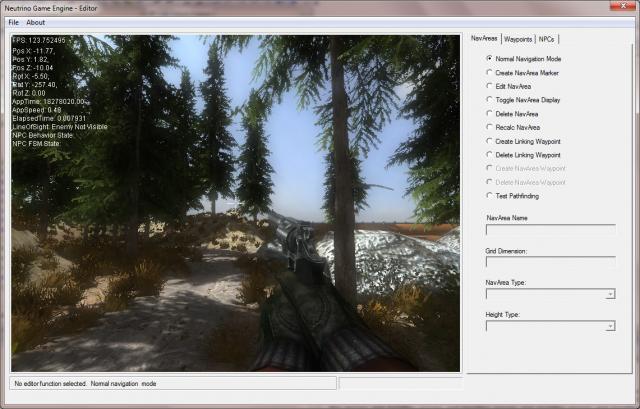Choose the Recalc NavArea option
Viewport: 640px width, 409px height.
489,128
